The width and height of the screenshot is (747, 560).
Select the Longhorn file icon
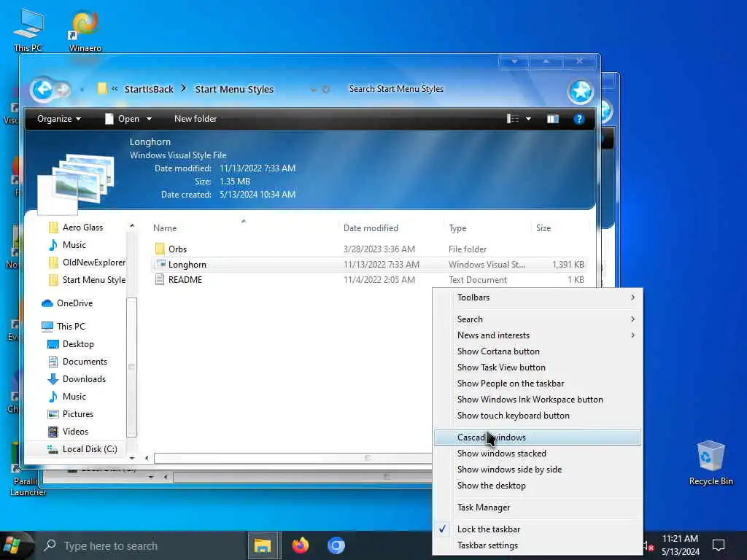pos(160,264)
